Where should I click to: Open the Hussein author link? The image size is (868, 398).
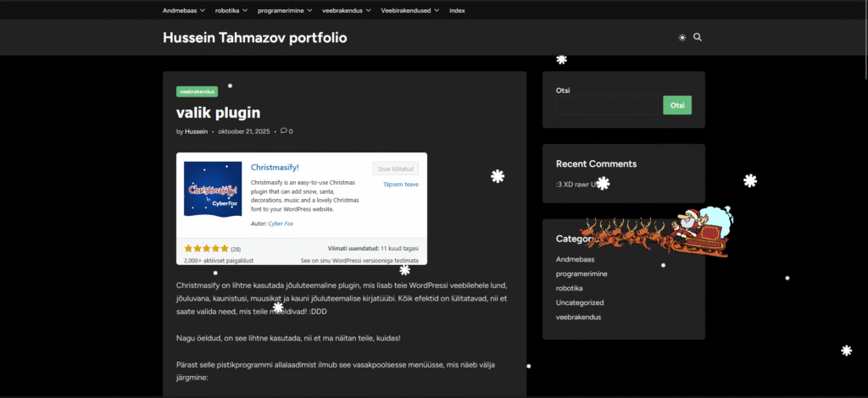pos(196,131)
